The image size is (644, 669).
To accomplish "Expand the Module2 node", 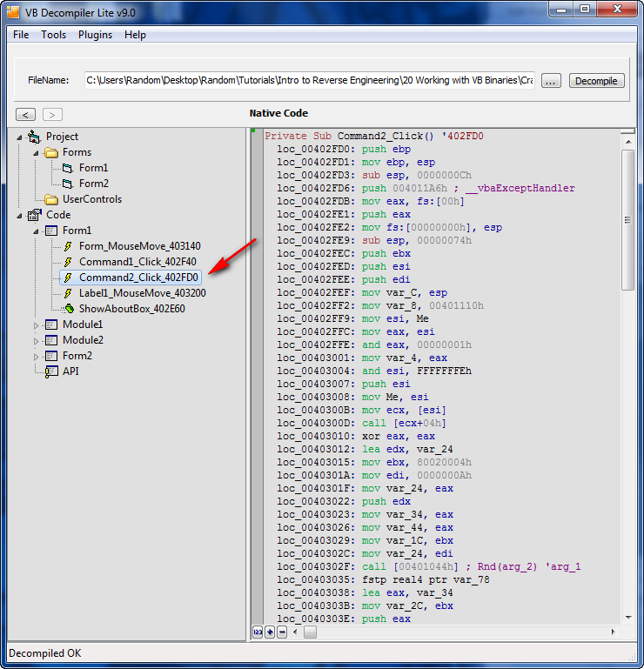I will tap(36, 341).
